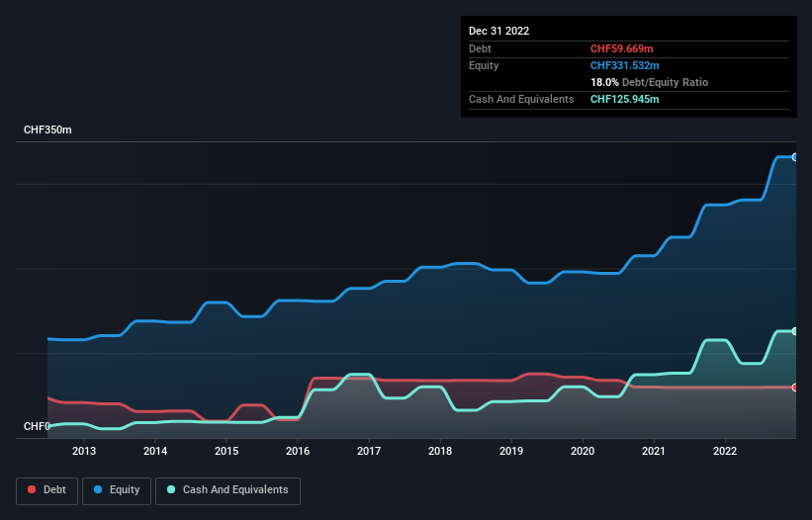Toggle the Equity legend button

(x=117, y=490)
